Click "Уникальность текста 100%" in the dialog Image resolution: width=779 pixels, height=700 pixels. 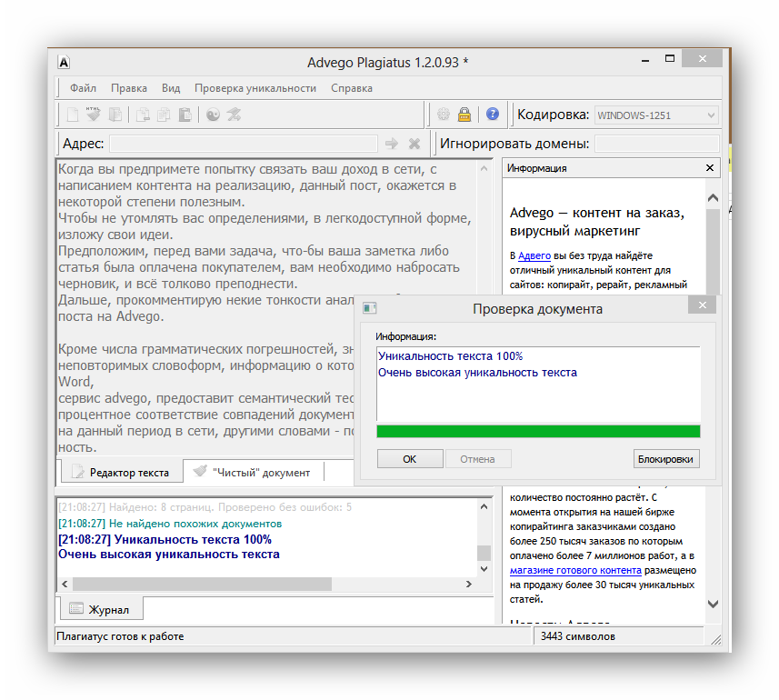(x=450, y=356)
